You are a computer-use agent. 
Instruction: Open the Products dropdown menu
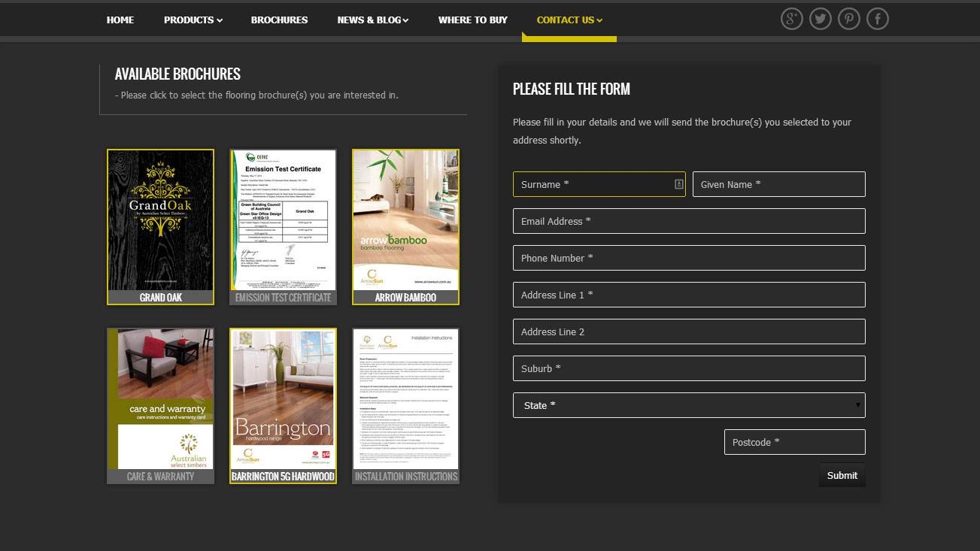coord(193,20)
